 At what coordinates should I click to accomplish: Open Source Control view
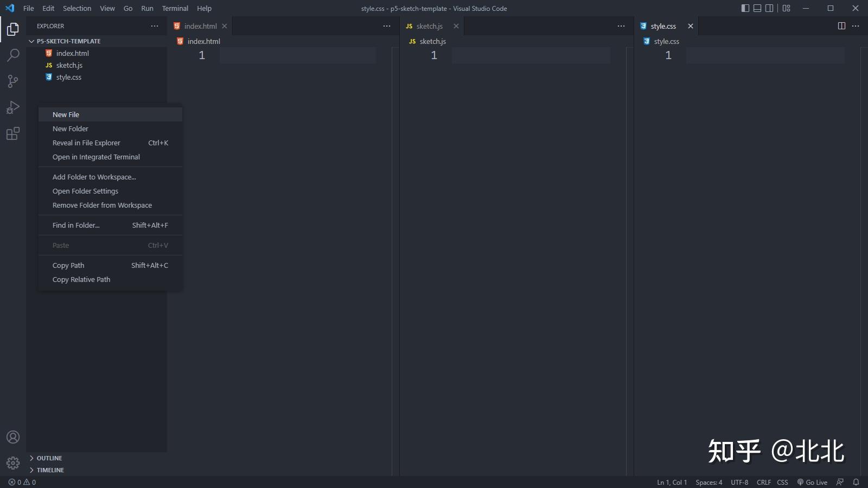pos(12,81)
